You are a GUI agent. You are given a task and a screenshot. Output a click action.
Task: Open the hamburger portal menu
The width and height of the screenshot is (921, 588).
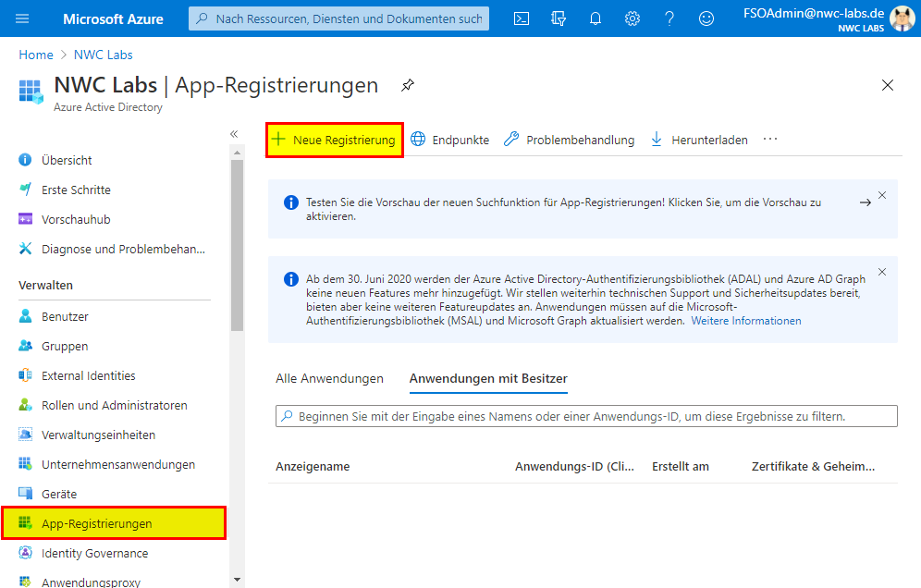click(x=22, y=18)
